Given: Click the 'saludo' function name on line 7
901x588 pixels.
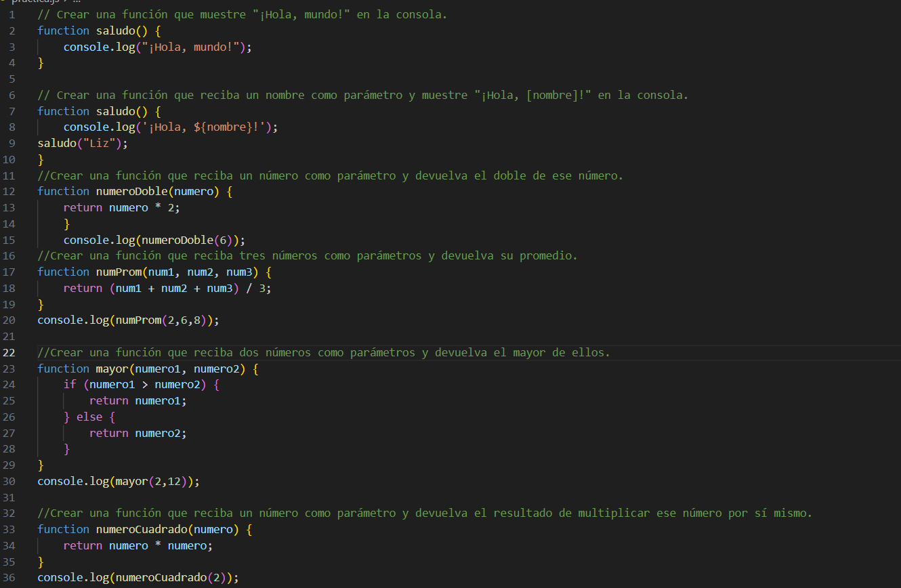Looking at the screenshot, I should [x=115, y=111].
